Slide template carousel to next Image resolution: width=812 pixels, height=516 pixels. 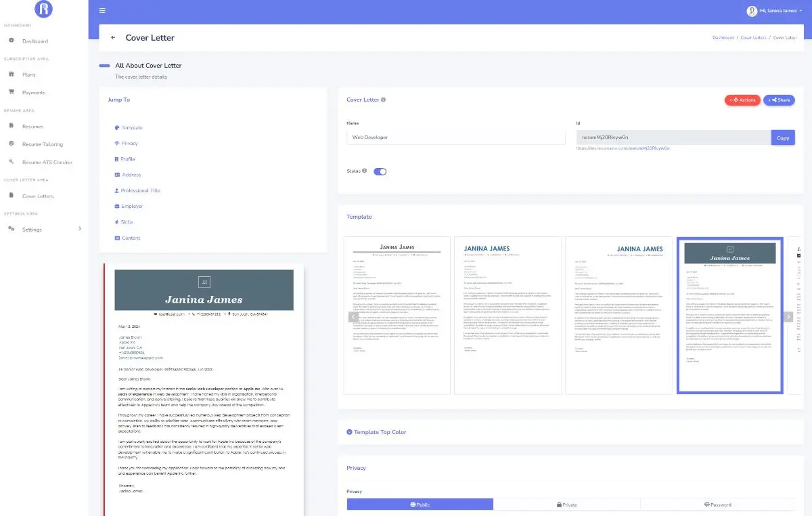[x=788, y=316]
